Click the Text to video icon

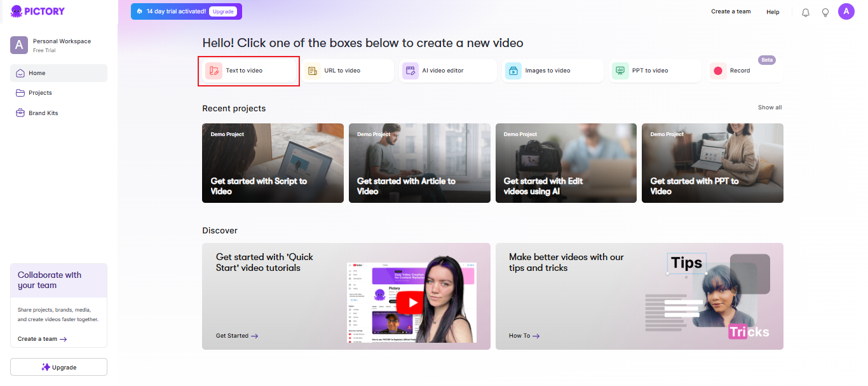[x=214, y=71]
